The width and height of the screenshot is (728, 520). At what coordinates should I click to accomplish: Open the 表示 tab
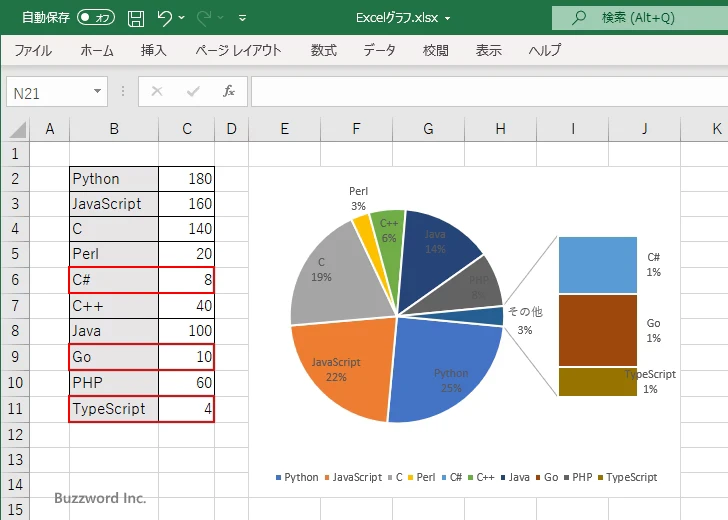[x=488, y=50]
